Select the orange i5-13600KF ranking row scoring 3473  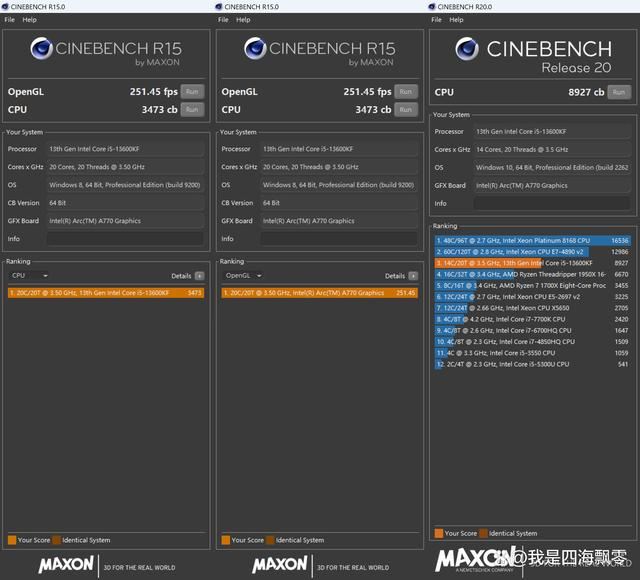[x=106, y=293]
